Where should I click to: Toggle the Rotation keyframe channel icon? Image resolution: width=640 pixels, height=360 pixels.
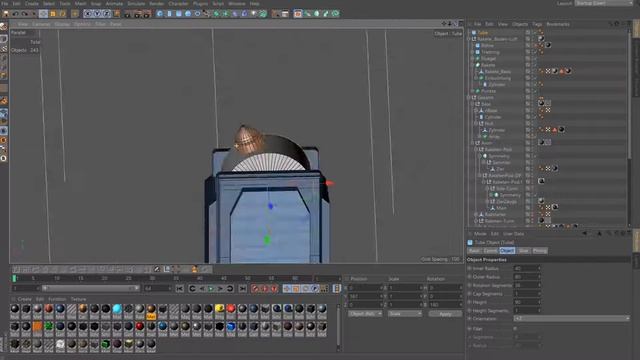pyautogui.click(x=305, y=289)
